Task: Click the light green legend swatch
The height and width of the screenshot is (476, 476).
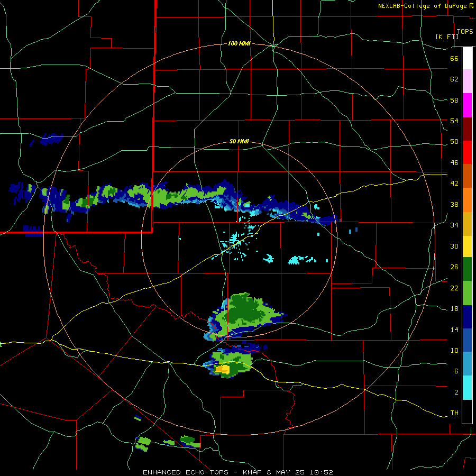Action: click(x=467, y=293)
